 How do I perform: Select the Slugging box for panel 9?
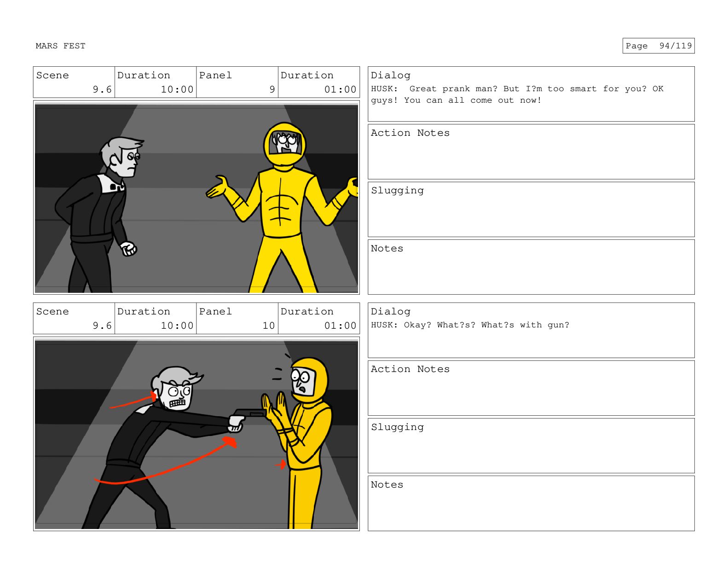click(x=531, y=209)
